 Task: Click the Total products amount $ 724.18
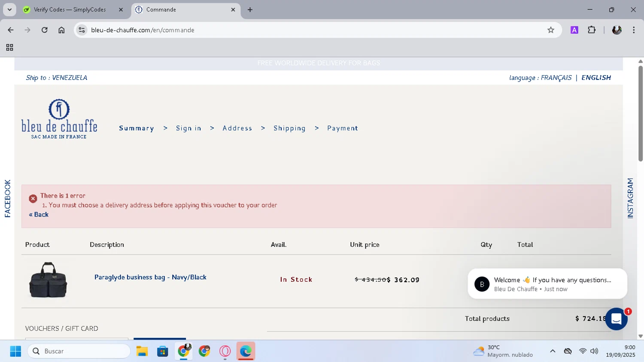tap(592, 319)
